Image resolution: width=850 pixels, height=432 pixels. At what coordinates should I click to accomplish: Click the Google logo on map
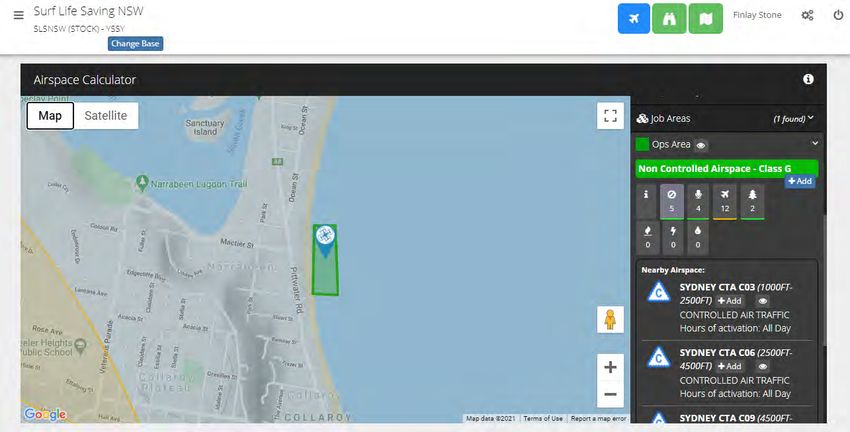click(x=44, y=415)
